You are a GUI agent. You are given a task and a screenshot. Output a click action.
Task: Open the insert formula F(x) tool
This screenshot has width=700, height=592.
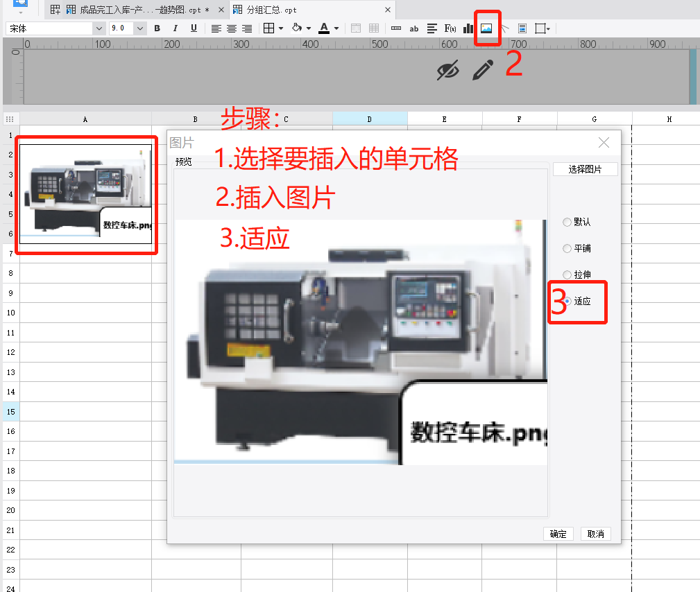click(x=450, y=28)
